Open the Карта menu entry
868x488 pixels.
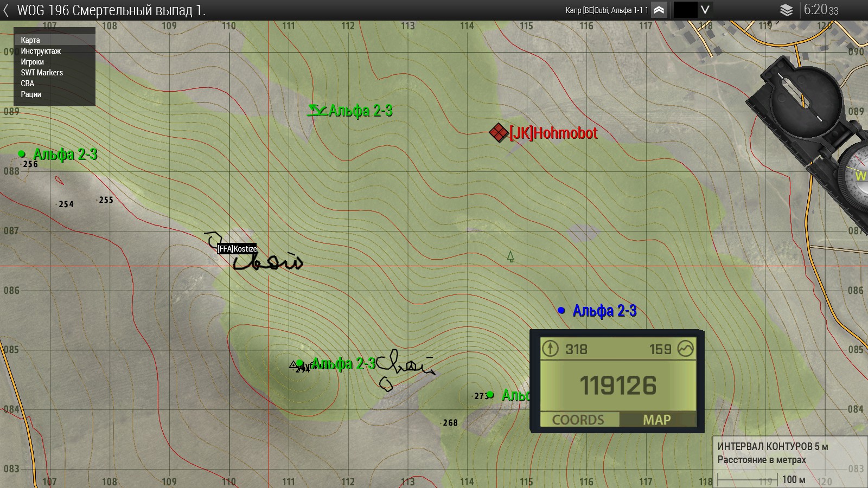30,40
